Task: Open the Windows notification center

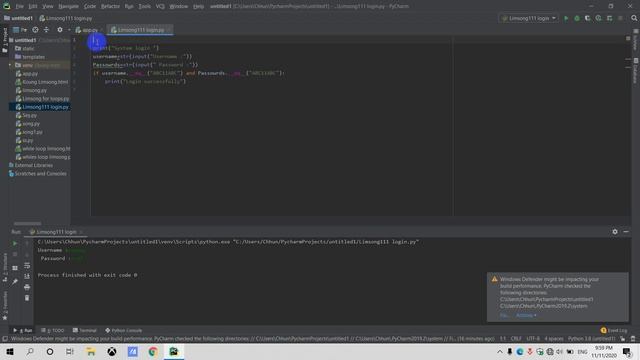Action: [627, 351]
